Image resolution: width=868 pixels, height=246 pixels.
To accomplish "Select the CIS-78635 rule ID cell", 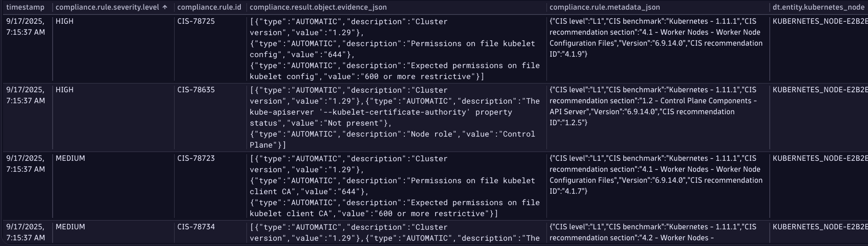I will tap(196, 90).
